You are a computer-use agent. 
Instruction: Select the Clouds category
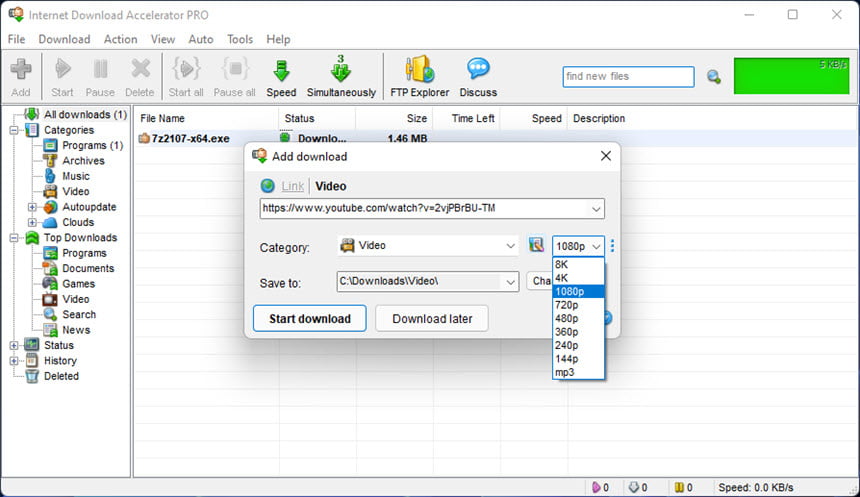pos(78,222)
